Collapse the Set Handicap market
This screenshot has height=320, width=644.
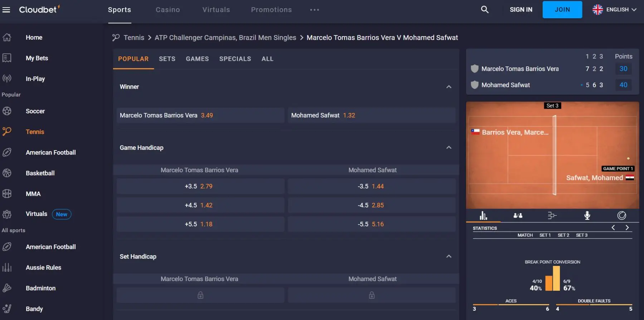point(449,256)
